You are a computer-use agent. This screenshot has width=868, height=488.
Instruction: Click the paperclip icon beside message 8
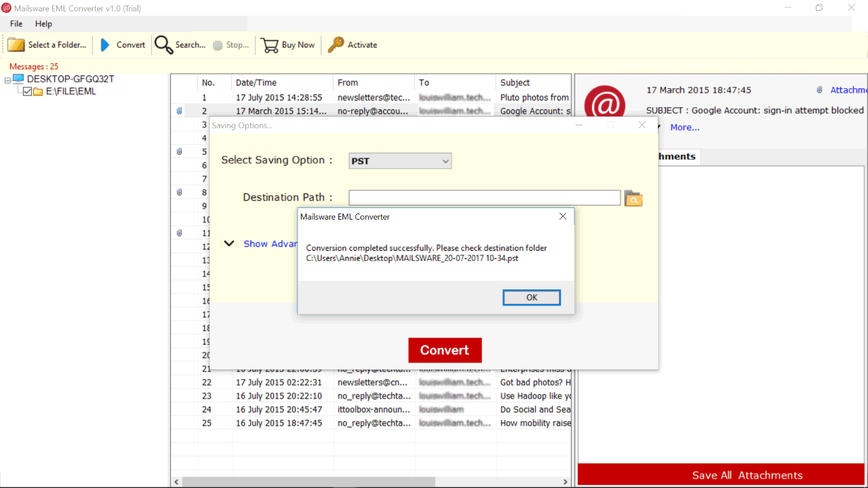coord(179,192)
